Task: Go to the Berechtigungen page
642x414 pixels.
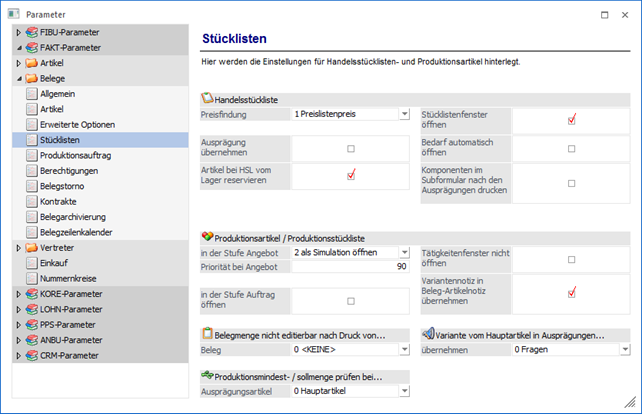Action: pos(75,171)
